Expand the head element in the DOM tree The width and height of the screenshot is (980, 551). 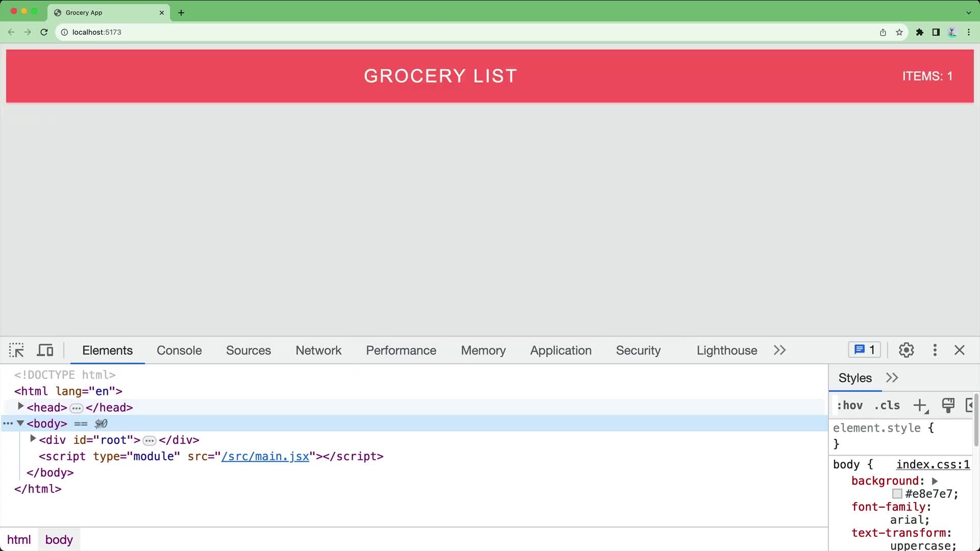20,406
